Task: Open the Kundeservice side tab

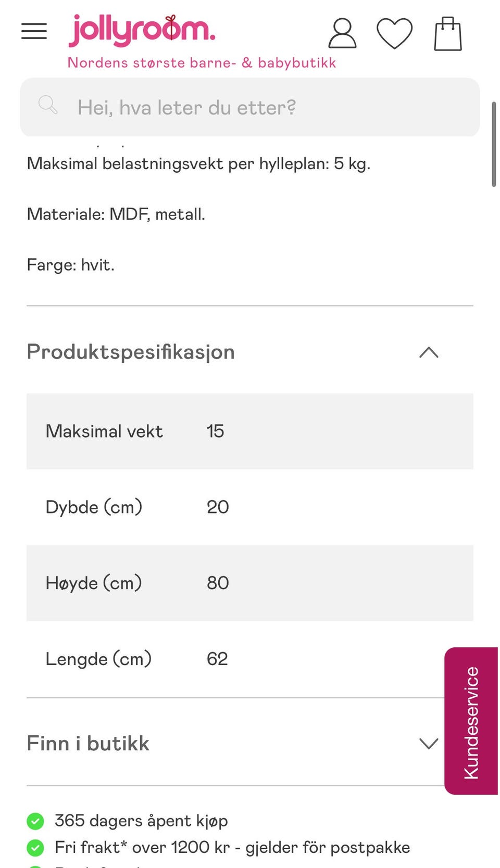Action: [471, 721]
